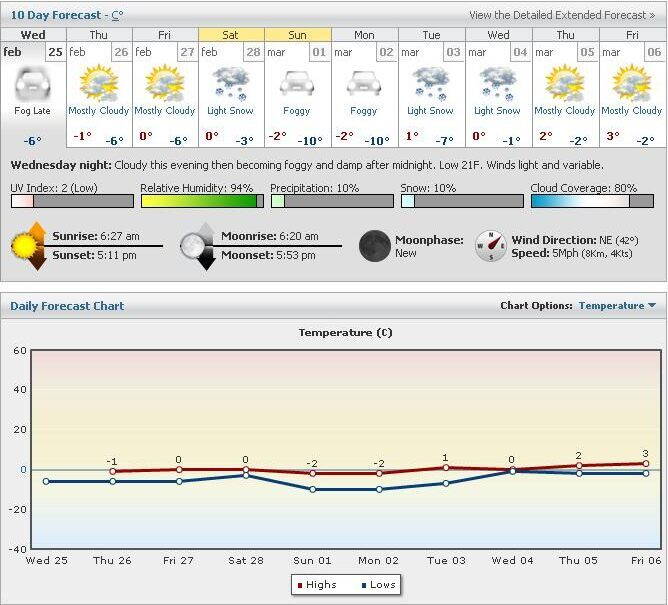This screenshot has height=605, width=668.
Task: Click the New moonphase icon
Action: (x=375, y=246)
